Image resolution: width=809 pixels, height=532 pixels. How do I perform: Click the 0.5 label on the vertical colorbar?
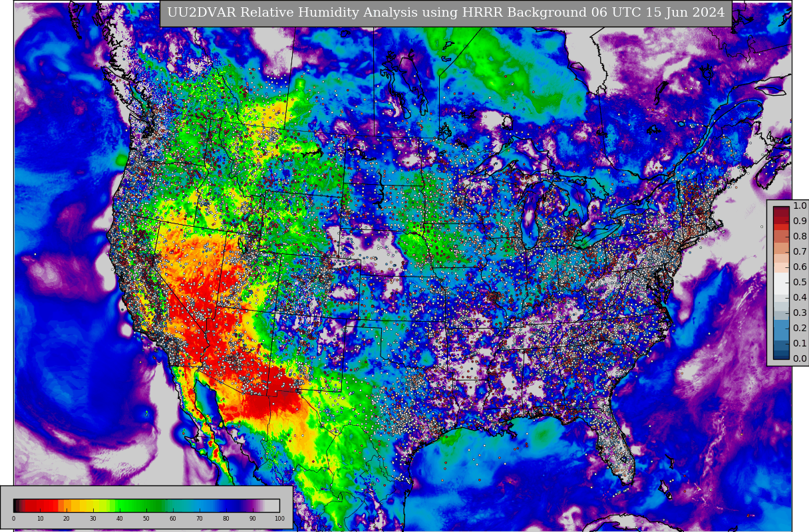pyautogui.click(x=800, y=283)
